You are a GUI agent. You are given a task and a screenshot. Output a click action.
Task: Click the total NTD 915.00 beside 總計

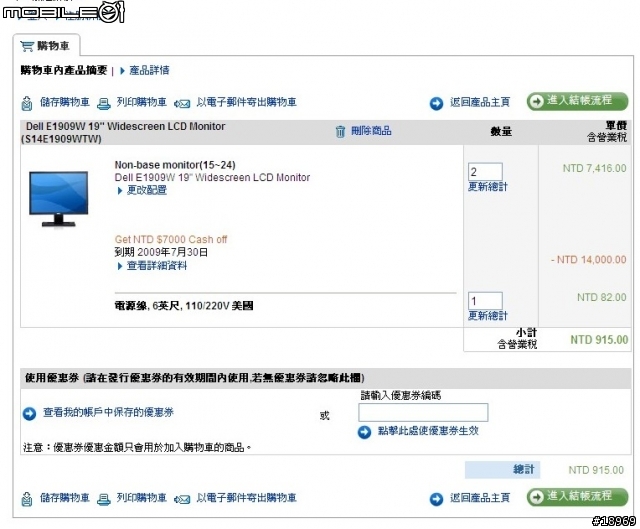[x=596, y=470]
